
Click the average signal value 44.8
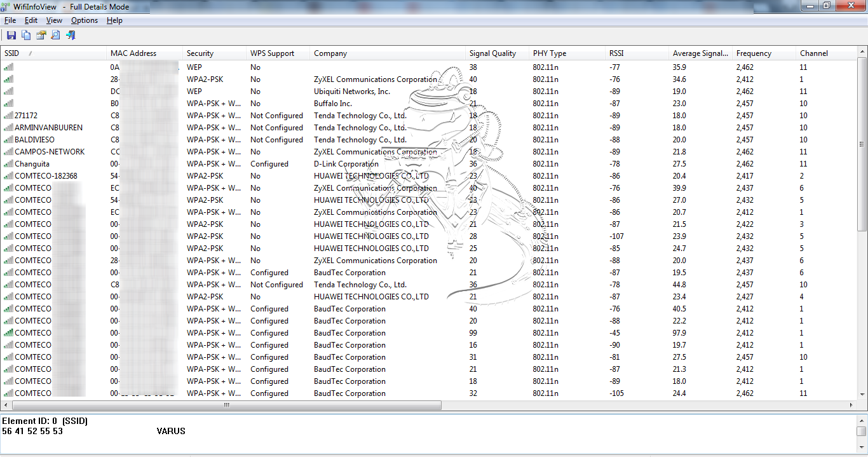[679, 285]
